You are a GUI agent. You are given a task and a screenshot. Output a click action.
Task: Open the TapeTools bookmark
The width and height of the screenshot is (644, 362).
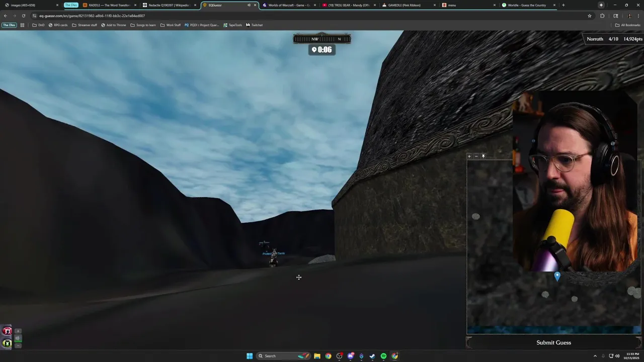pyautogui.click(x=232, y=25)
